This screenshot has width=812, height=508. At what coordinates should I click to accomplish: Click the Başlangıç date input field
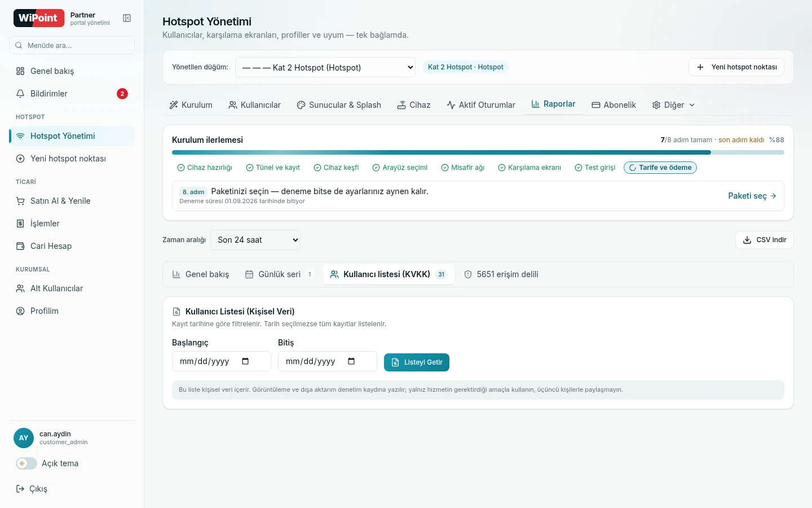click(222, 361)
